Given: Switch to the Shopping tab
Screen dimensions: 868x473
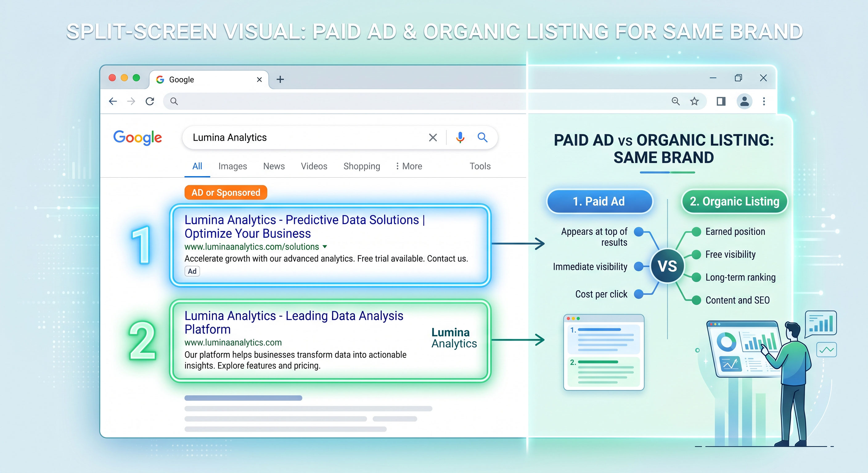Looking at the screenshot, I should point(362,166).
